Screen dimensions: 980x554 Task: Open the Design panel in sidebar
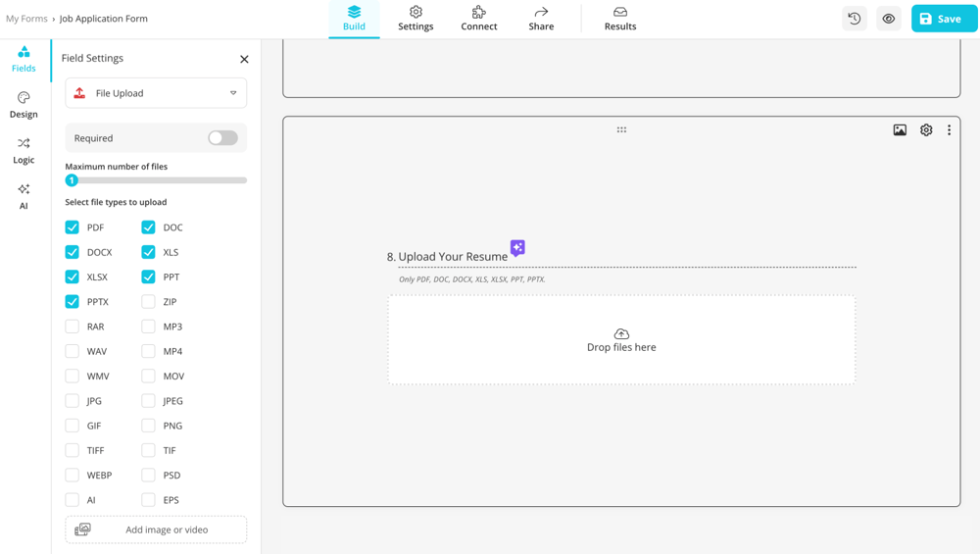click(24, 104)
